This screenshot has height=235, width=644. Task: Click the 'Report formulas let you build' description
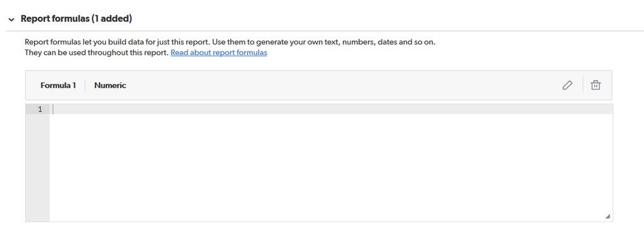[x=230, y=42]
